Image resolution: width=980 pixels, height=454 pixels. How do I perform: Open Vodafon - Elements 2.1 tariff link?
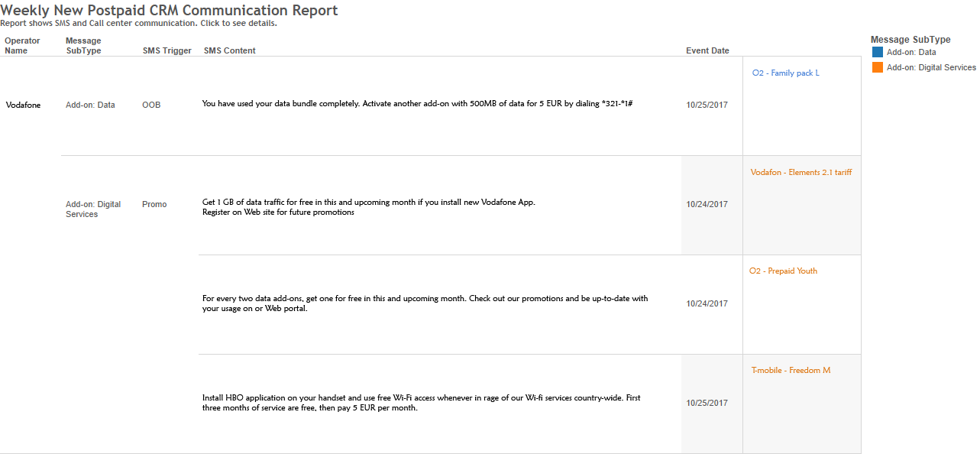tap(800, 173)
